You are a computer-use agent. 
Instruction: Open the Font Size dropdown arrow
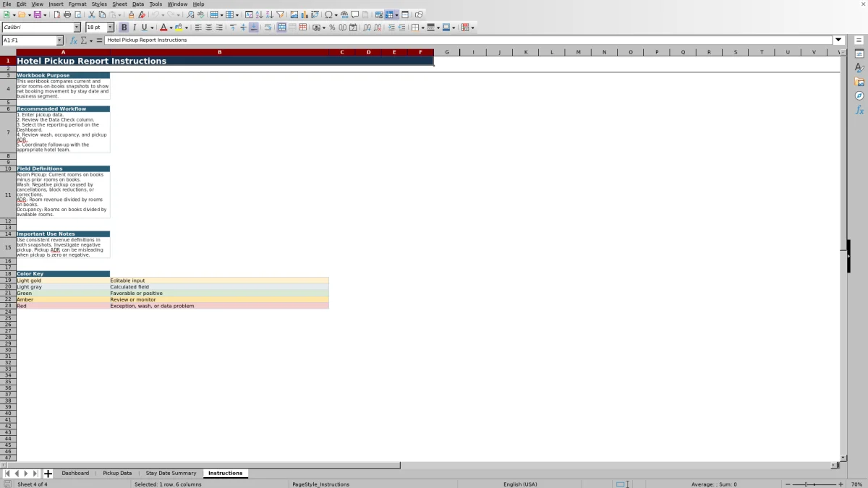tap(110, 27)
